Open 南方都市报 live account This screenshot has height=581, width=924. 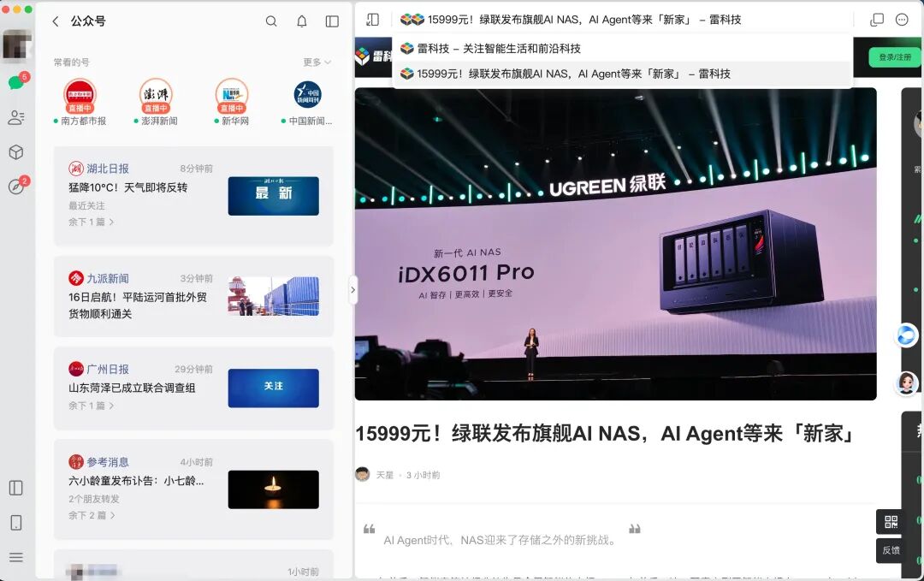80,96
